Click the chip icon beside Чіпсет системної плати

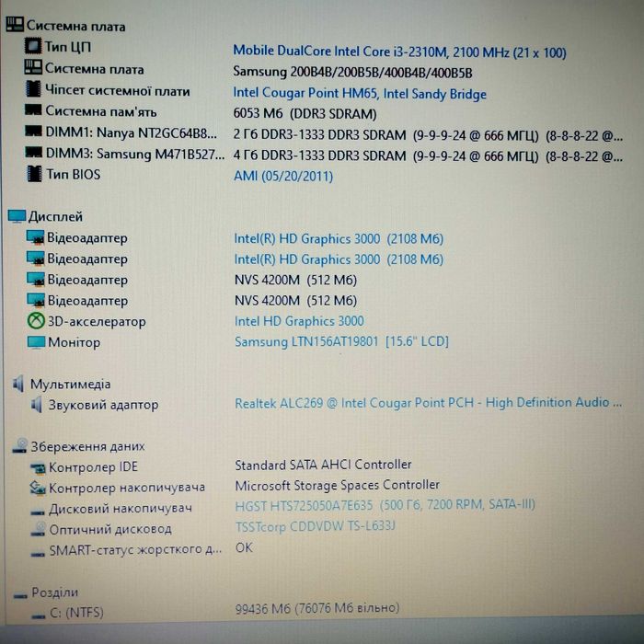point(33,88)
